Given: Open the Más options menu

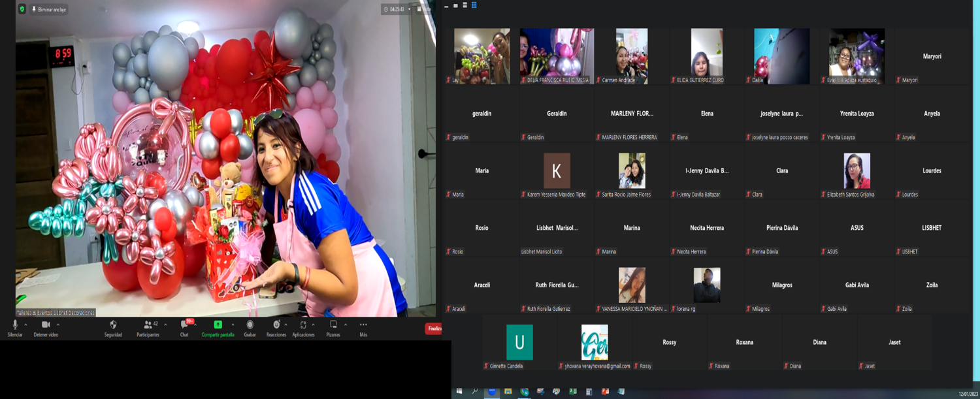Looking at the screenshot, I should [363, 325].
